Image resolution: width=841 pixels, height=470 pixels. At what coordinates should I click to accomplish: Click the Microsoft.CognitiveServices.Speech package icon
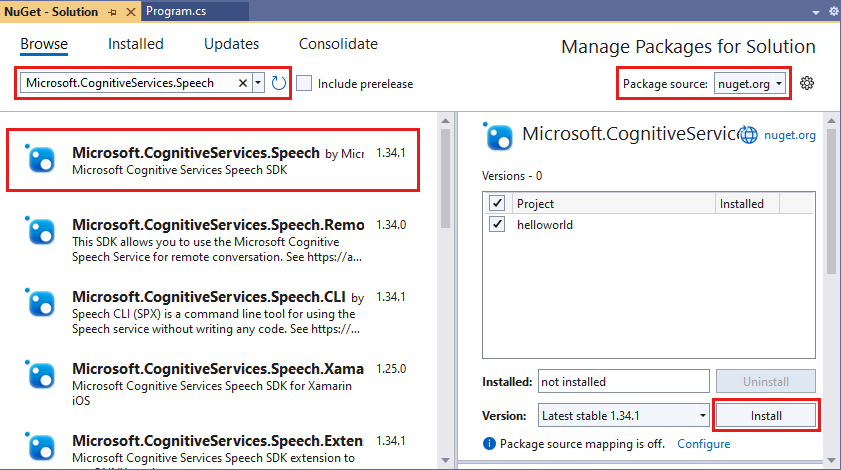pos(41,160)
